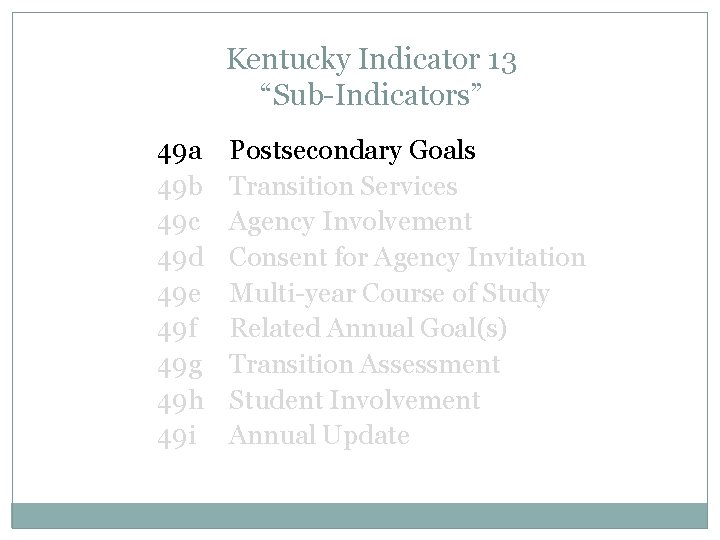This screenshot has height=540, width=720.
Task: Select the '49d' code label
Action: pos(180,258)
